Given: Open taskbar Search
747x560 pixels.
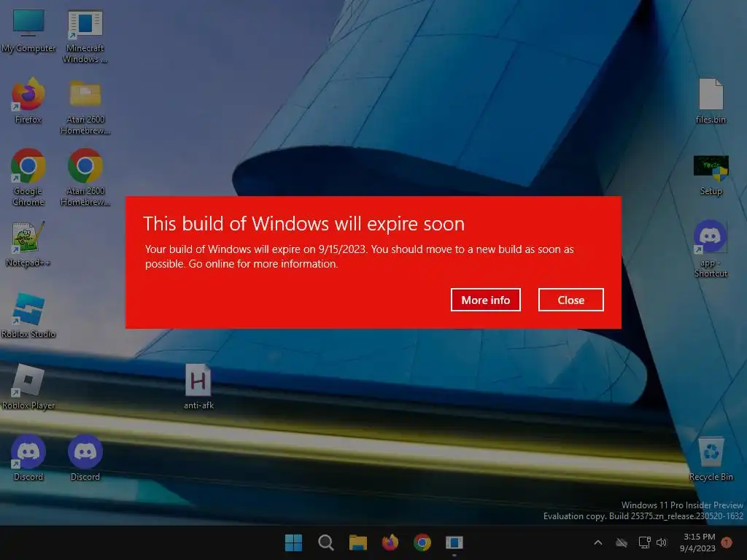Looking at the screenshot, I should pyautogui.click(x=326, y=542).
